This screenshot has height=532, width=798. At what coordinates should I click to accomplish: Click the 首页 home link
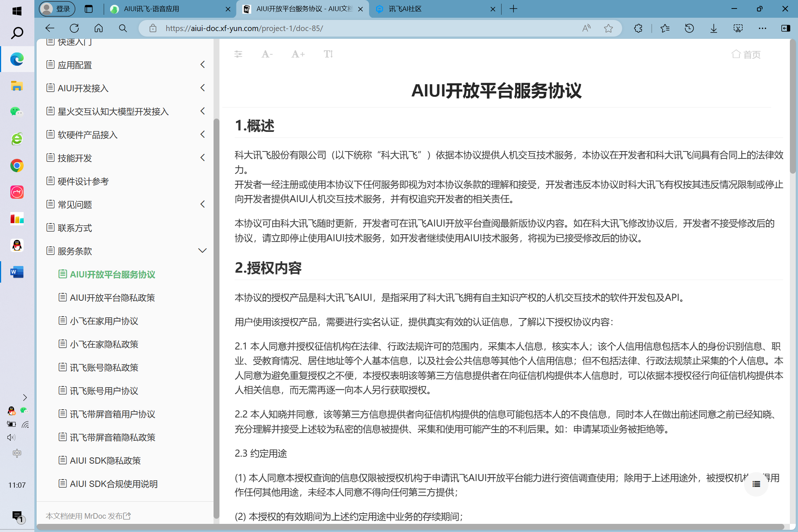(x=746, y=54)
